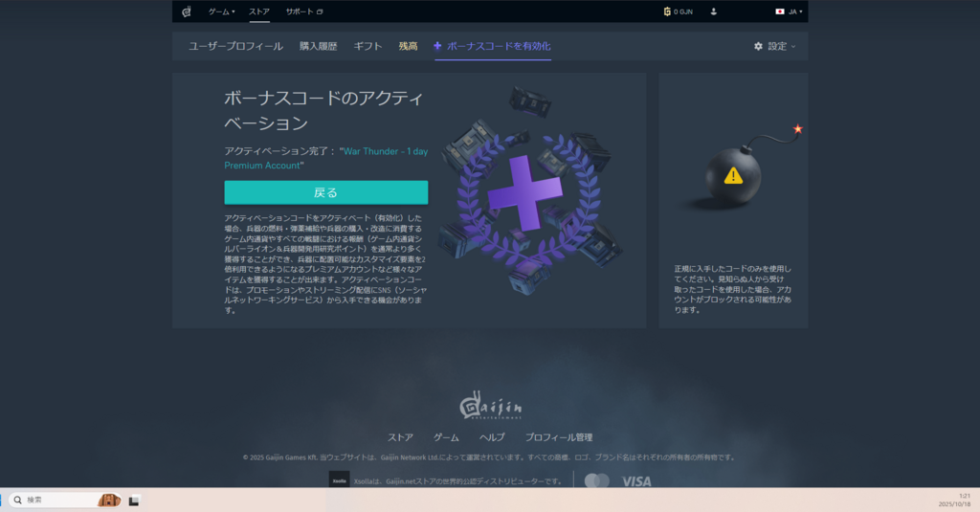Screen dimensions: 980x512
Task: Click the GJN coin balance icon
Action: [667, 11]
